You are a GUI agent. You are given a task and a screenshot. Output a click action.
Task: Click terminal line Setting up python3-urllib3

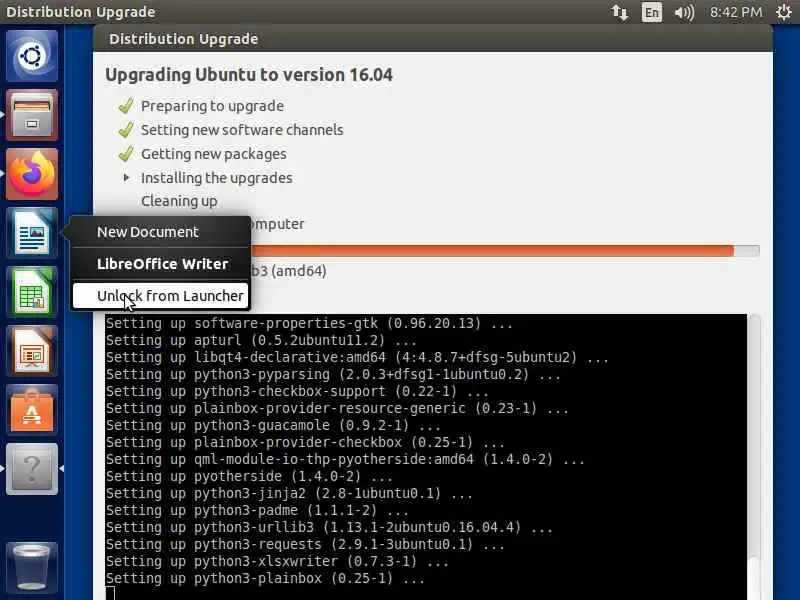coord(329,527)
